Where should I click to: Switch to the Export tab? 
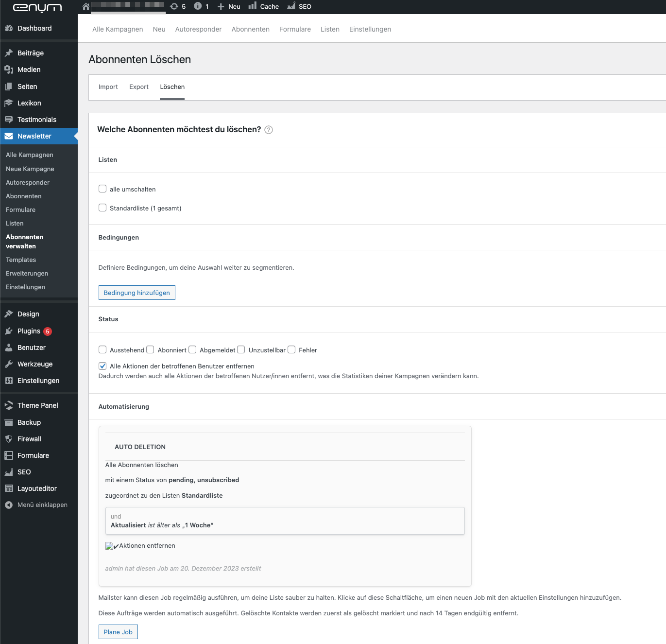point(139,87)
